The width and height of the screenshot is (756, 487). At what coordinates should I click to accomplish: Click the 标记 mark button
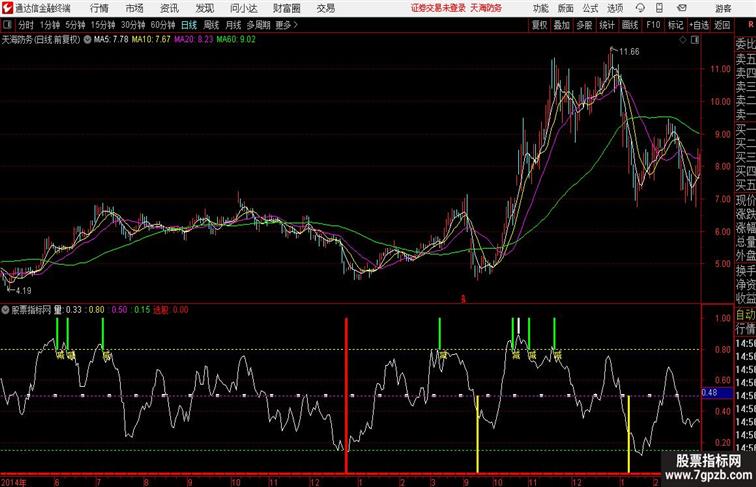(x=675, y=25)
